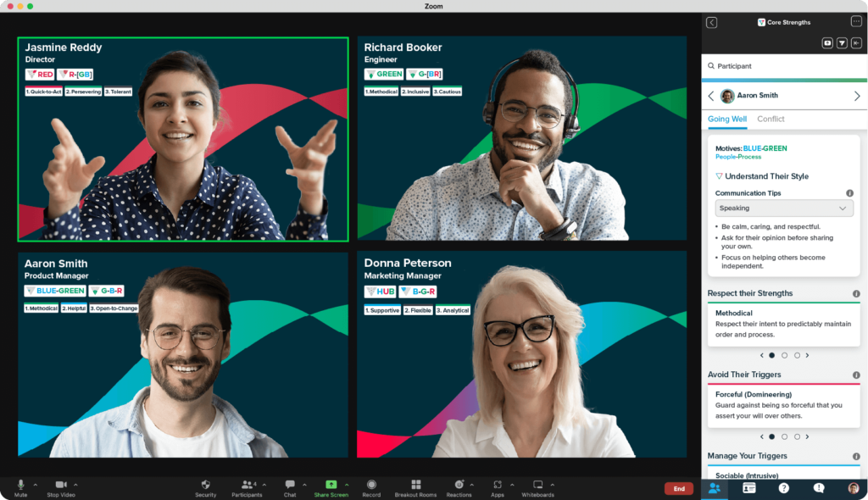
Task: Go to the next participant after Aaron Smith
Action: click(x=857, y=96)
